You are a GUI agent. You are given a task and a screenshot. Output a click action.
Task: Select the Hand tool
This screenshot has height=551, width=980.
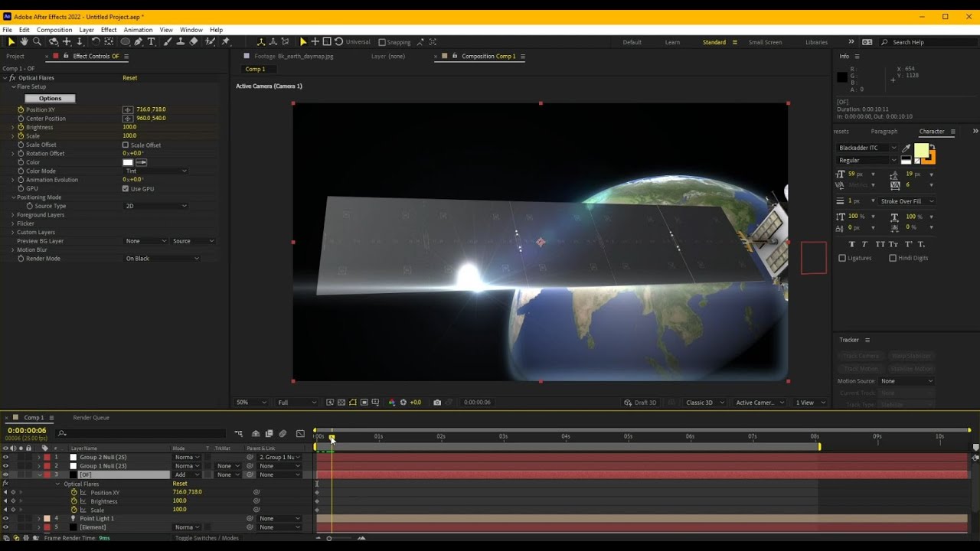[x=24, y=42]
